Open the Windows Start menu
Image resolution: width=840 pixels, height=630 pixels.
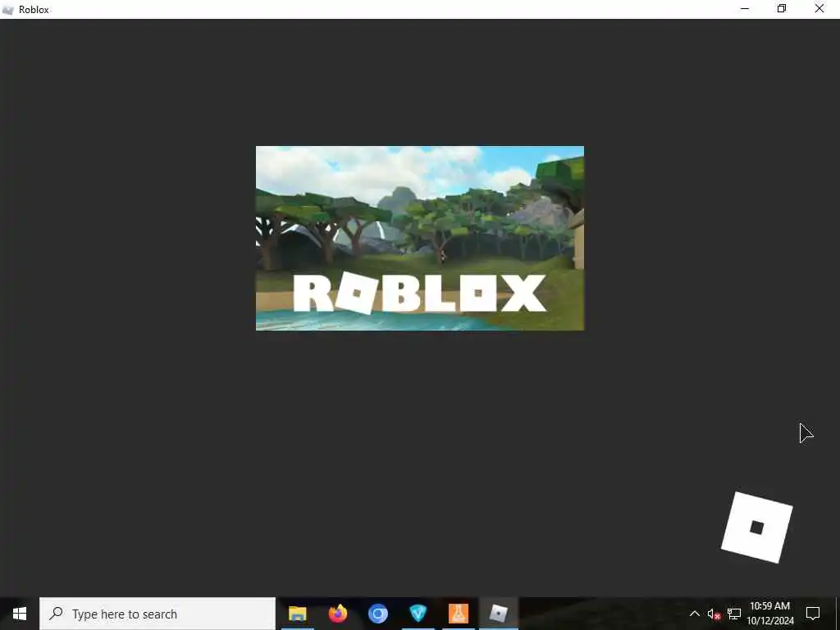coord(20,614)
